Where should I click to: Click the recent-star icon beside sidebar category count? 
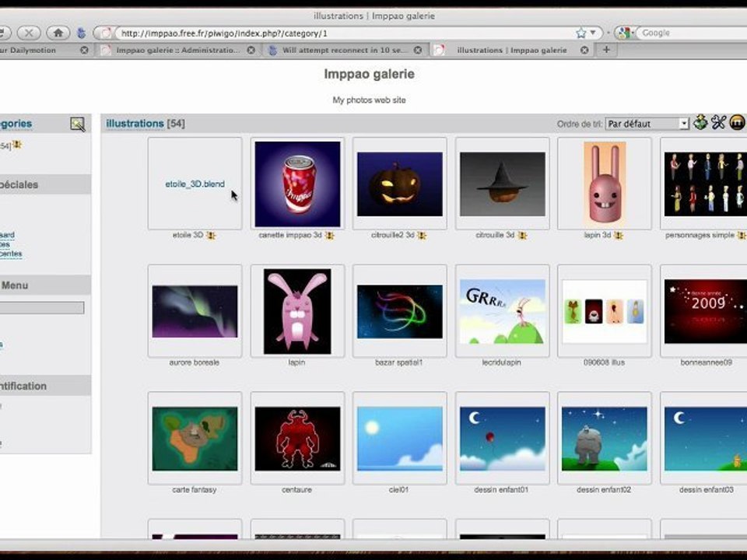click(17, 145)
